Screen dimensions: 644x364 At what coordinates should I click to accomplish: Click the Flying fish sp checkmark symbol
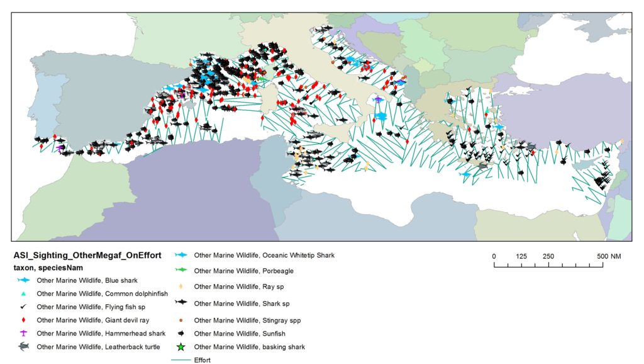[24, 307]
